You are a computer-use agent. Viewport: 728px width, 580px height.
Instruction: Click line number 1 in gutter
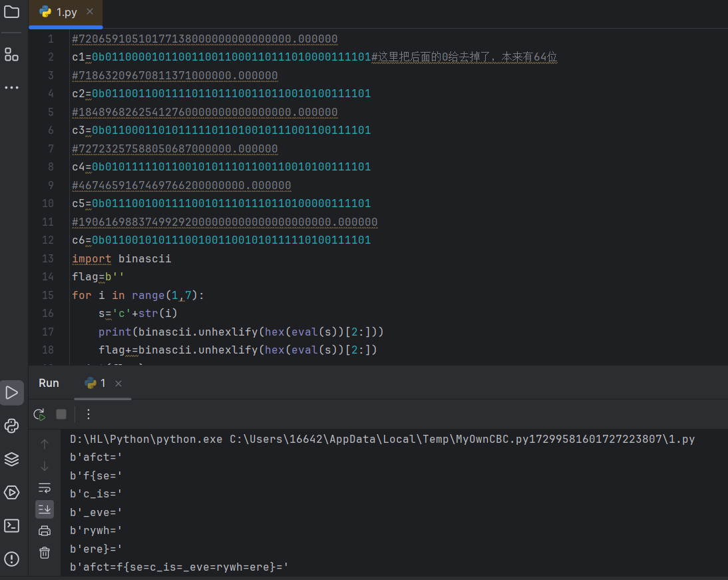(x=51, y=39)
